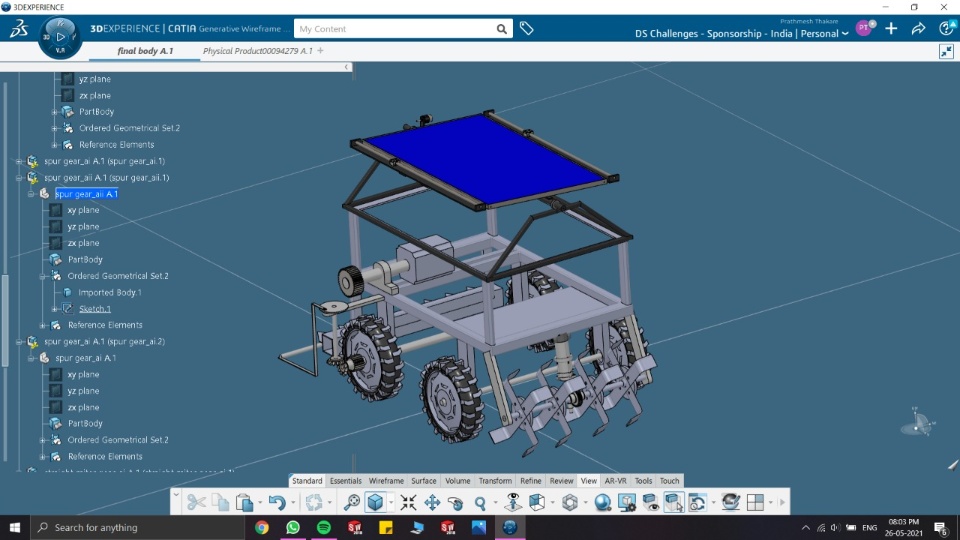The height and width of the screenshot is (540, 960).
Task: Toggle Hide/Show with the eye box icon
Action: (651, 503)
